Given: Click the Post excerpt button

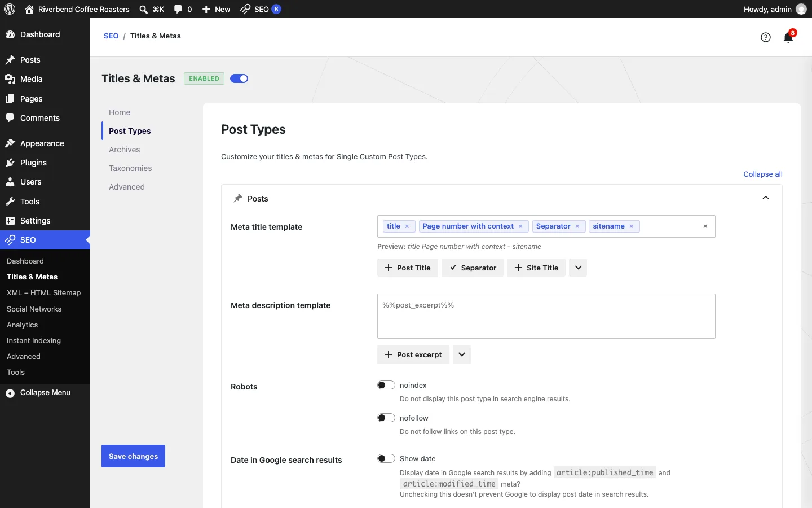Looking at the screenshot, I should pyautogui.click(x=413, y=354).
